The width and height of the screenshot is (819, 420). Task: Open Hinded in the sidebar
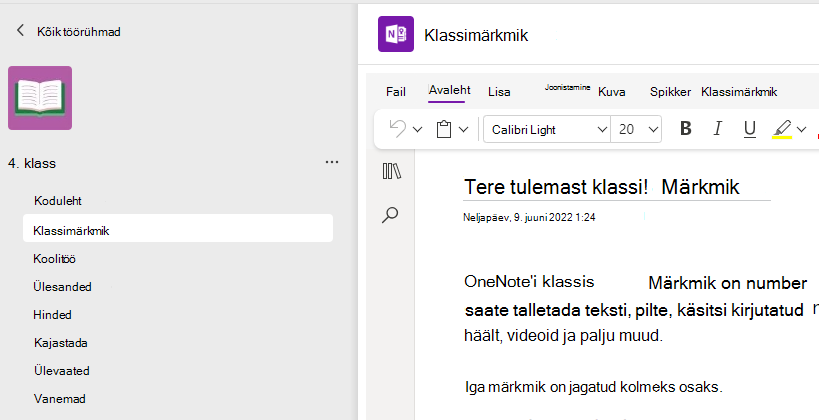click(x=52, y=315)
